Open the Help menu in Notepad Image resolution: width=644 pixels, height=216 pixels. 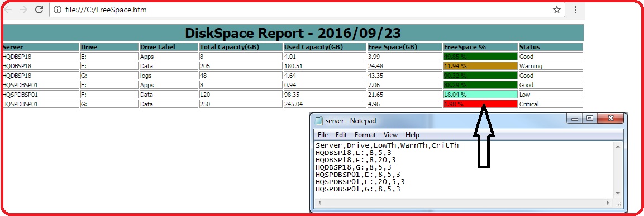click(412, 135)
